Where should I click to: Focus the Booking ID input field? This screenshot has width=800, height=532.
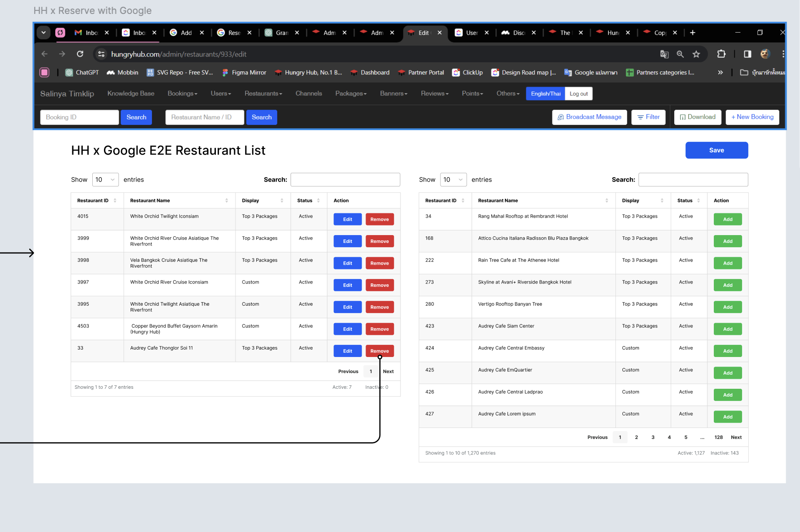point(79,117)
